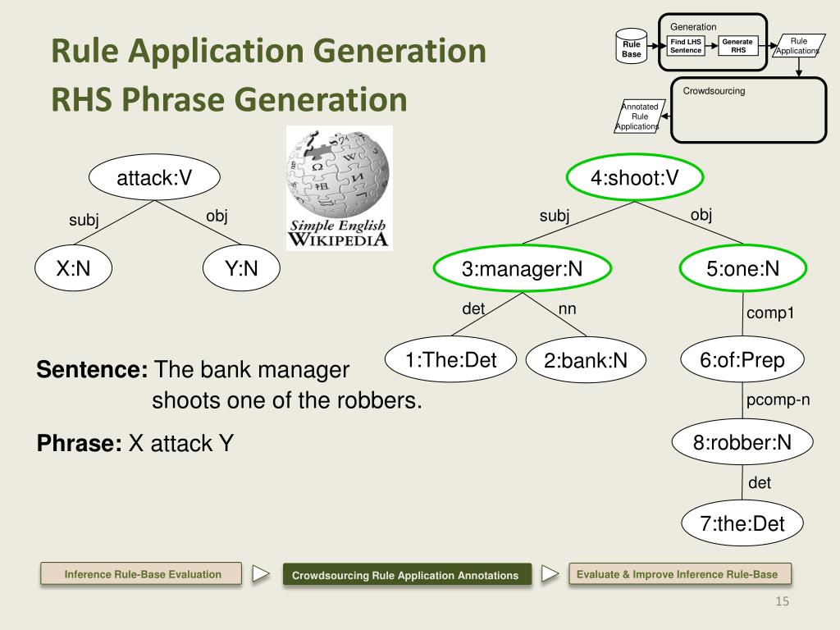840x630 pixels.
Task: Click the 'det' label above 7:the:Det
Action: 759,482
